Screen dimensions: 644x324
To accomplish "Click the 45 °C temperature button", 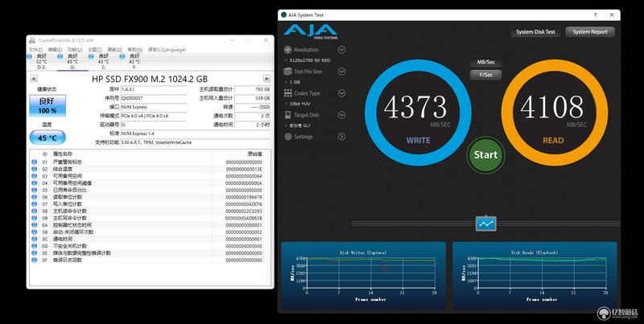I will 47,137.
